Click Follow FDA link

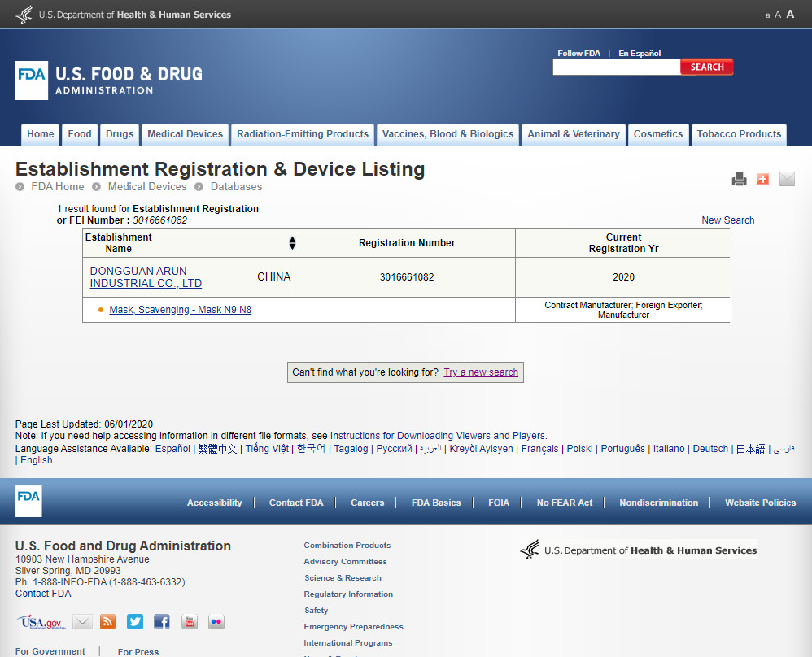pos(578,54)
